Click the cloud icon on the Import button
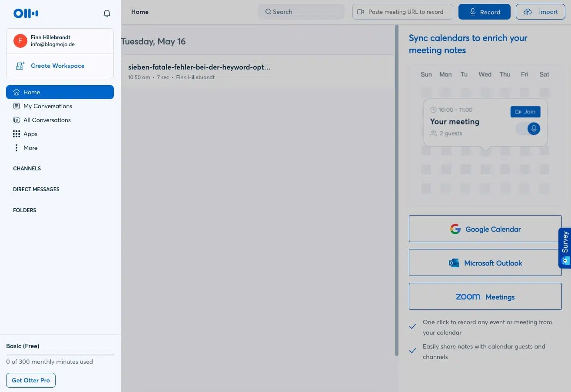 (x=527, y=12)
